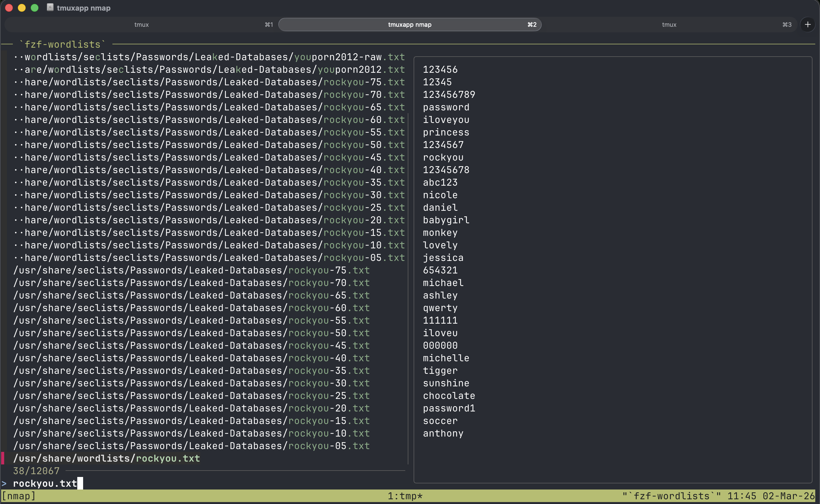This screenshot has width=820, height=504.
Task: Choose /usr/share/seclists rockyou-05.txt
Action: pos(191,446)
